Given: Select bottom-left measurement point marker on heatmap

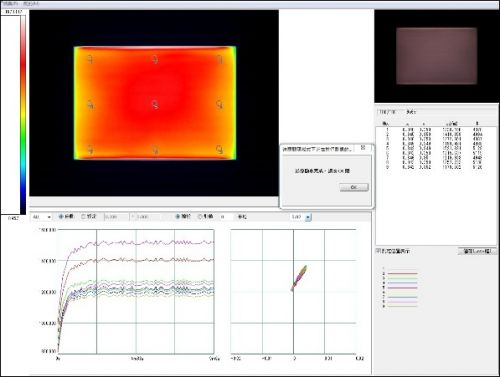Looking at the screenshot, I should [x=90, y=150].
